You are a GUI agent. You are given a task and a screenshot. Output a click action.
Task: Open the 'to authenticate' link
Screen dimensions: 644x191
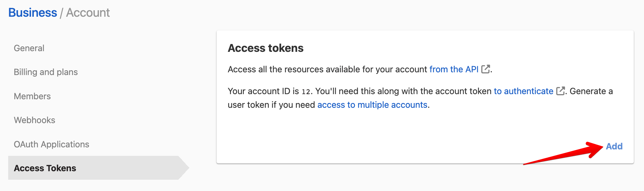(523, 91)
